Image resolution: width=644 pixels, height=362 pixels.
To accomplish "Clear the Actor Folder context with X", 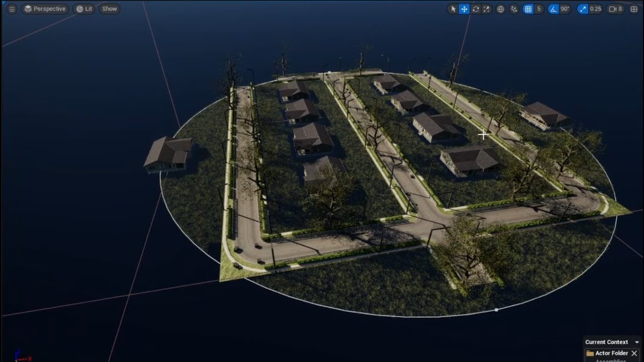I will coord(634,353).
